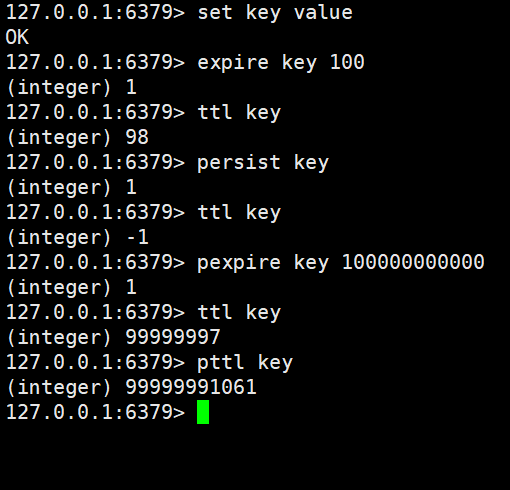Click the OK response line
Screen dimensions: 510x490
point(17,37)
